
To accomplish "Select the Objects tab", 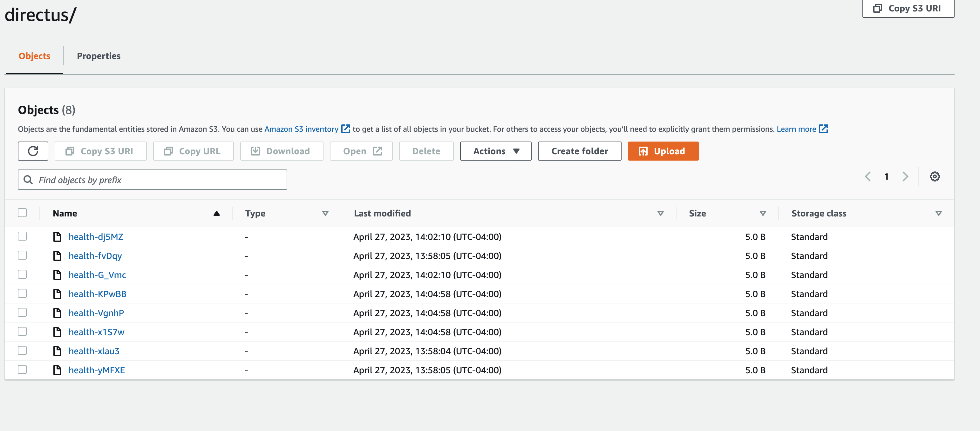I will (34, 56).
